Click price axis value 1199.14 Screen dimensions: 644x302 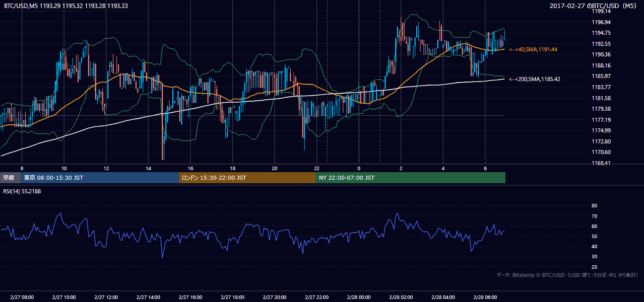click(x=601, y=11)
